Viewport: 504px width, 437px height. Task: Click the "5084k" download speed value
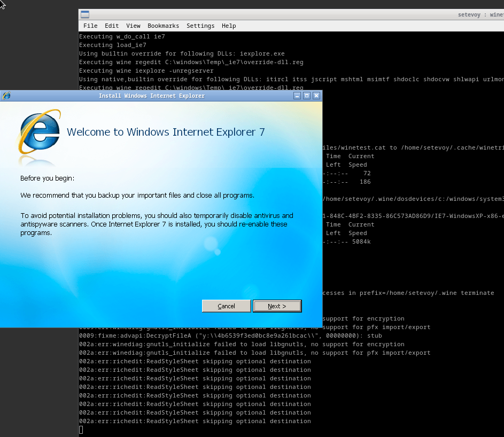(361, 241)
